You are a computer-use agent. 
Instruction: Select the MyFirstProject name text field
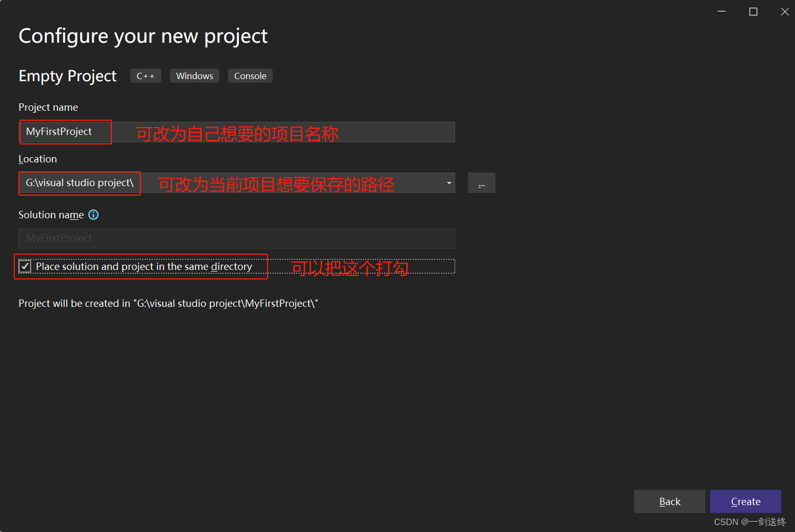coord(65,131)
